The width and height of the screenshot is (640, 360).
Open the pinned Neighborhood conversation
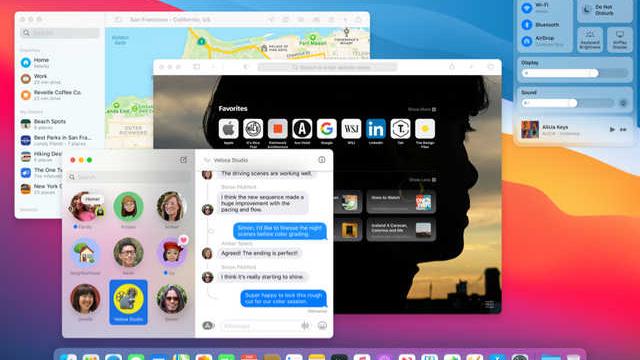point(85,253)
